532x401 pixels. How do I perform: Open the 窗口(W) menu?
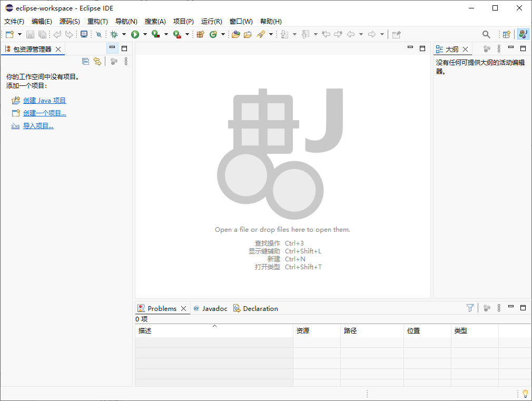click(x=241, y=22)
